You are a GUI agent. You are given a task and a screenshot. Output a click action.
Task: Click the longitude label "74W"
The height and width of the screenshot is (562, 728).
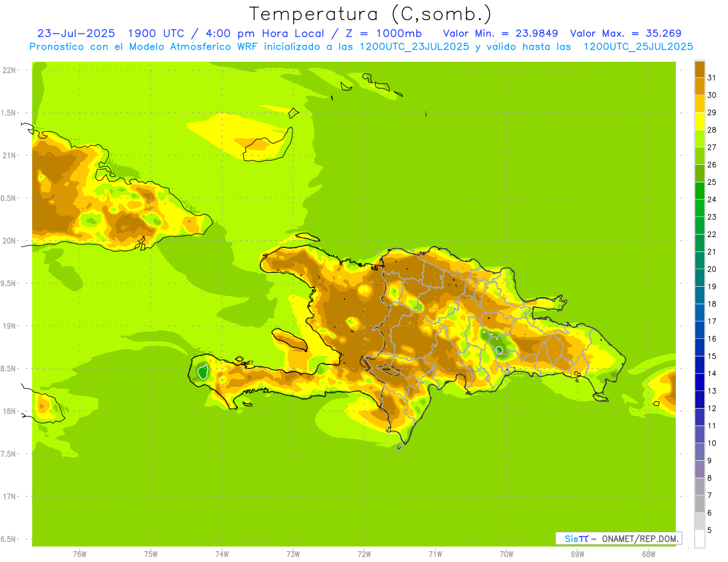tap(221, 554)
